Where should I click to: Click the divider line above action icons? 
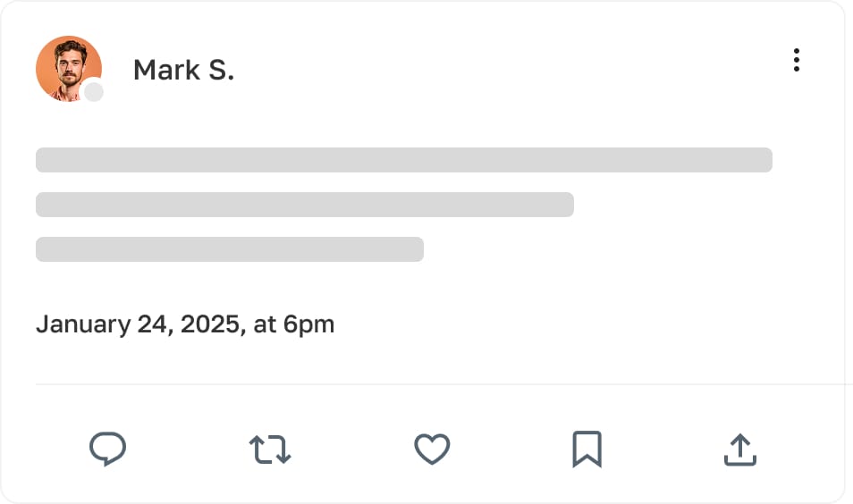coord(438,384)
